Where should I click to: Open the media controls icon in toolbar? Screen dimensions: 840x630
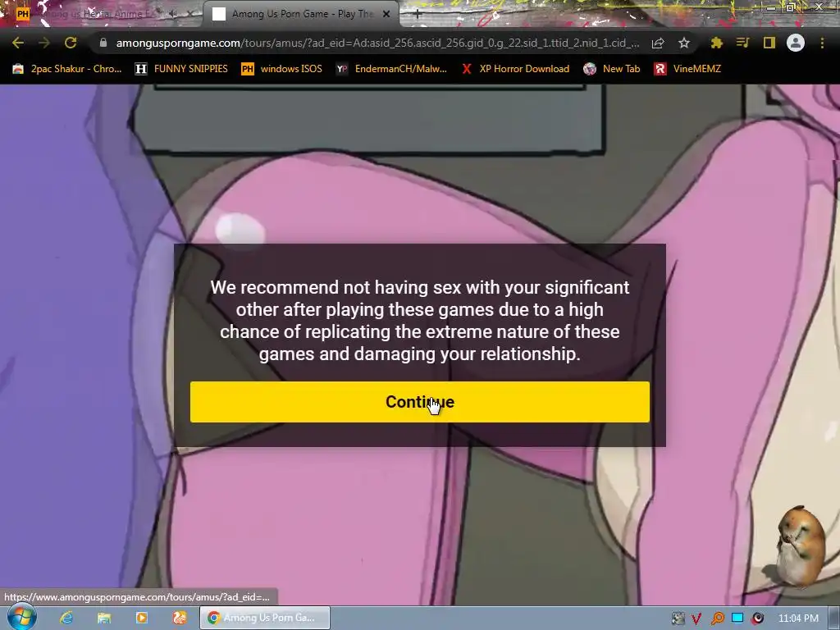coord(742,43)
